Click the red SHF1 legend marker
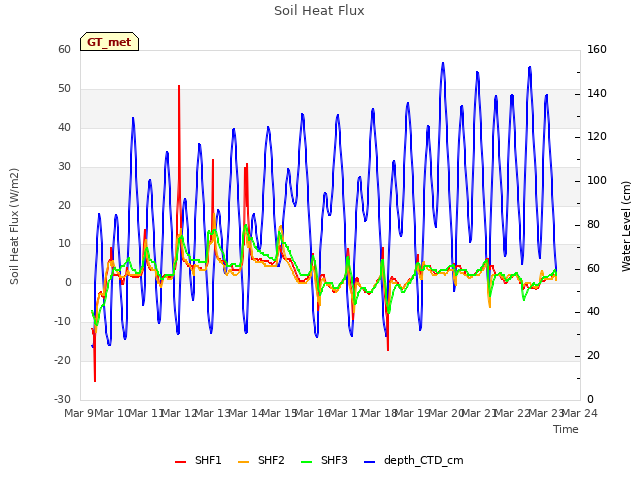640x480 pixels. point(180,462)
